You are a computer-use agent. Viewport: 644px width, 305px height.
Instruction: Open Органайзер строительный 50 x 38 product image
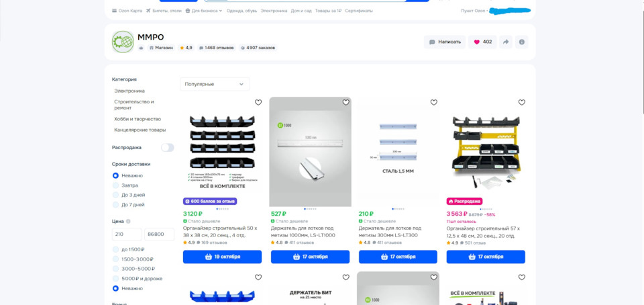click(222, 152)
